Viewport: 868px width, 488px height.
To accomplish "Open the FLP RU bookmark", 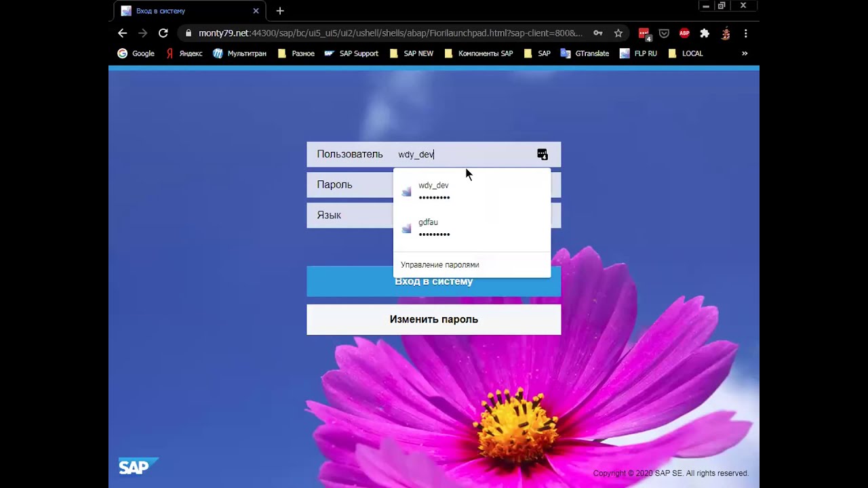I will click(x=638, y=54).
